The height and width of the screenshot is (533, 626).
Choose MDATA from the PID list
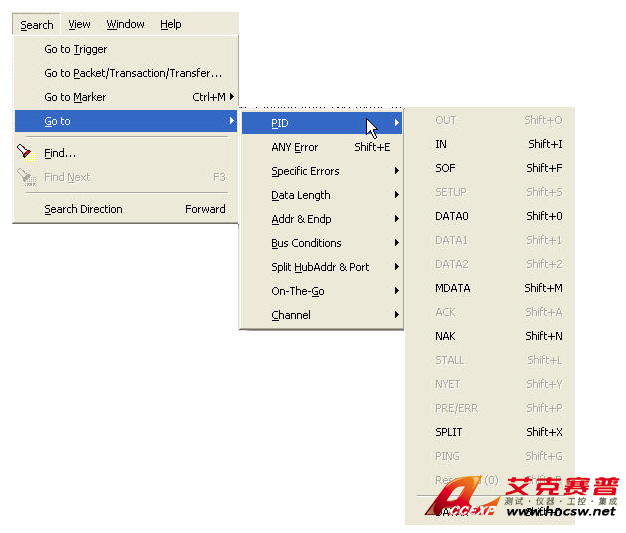[x=453, y=288]
